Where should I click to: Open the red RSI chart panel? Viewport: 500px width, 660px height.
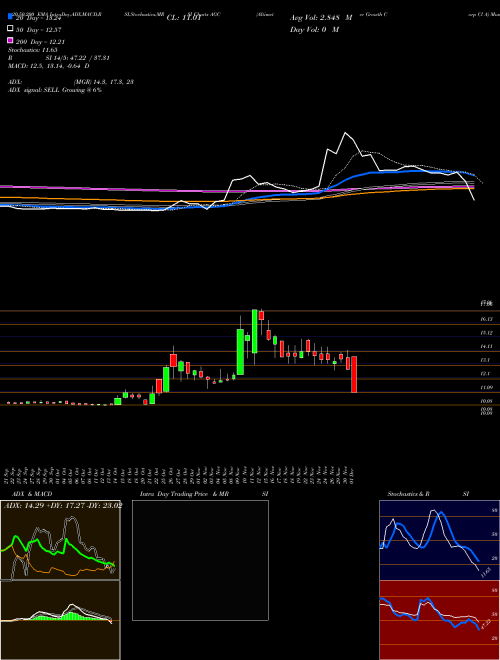439,620
